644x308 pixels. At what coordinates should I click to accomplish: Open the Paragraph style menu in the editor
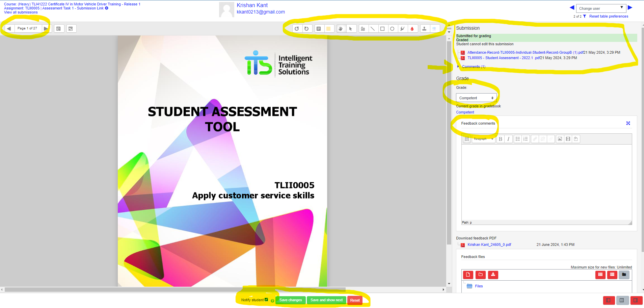[483, 139]
